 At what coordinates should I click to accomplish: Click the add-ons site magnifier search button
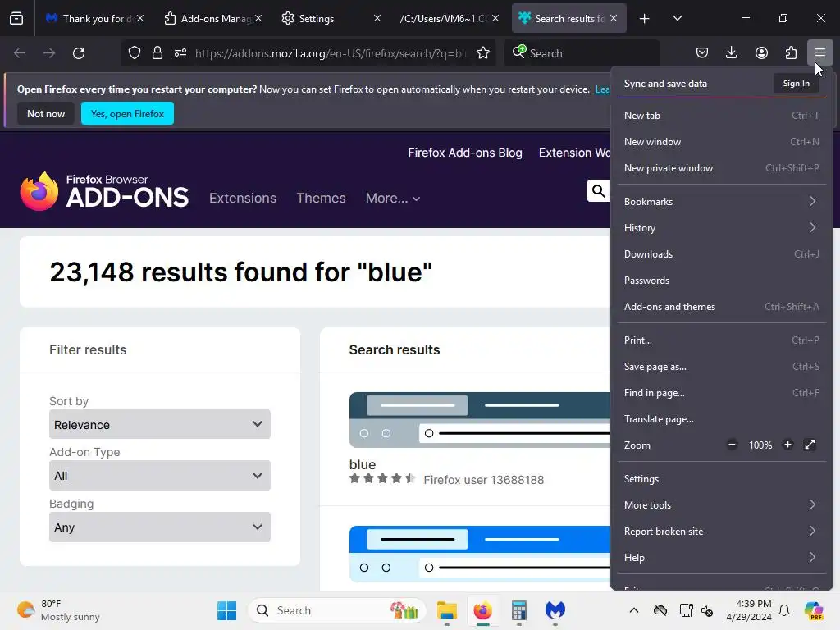point(598,190)
